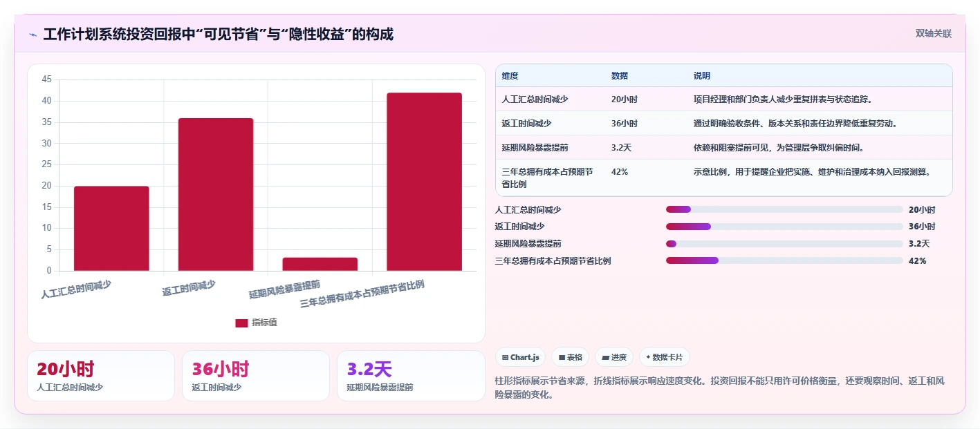980x429 pixels.
Task: Click the 维度 table column header
Action: point(510,76)
